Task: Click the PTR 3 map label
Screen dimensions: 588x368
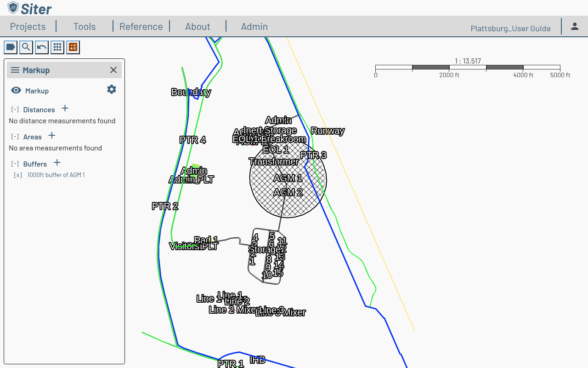Action: coord(313,155)
